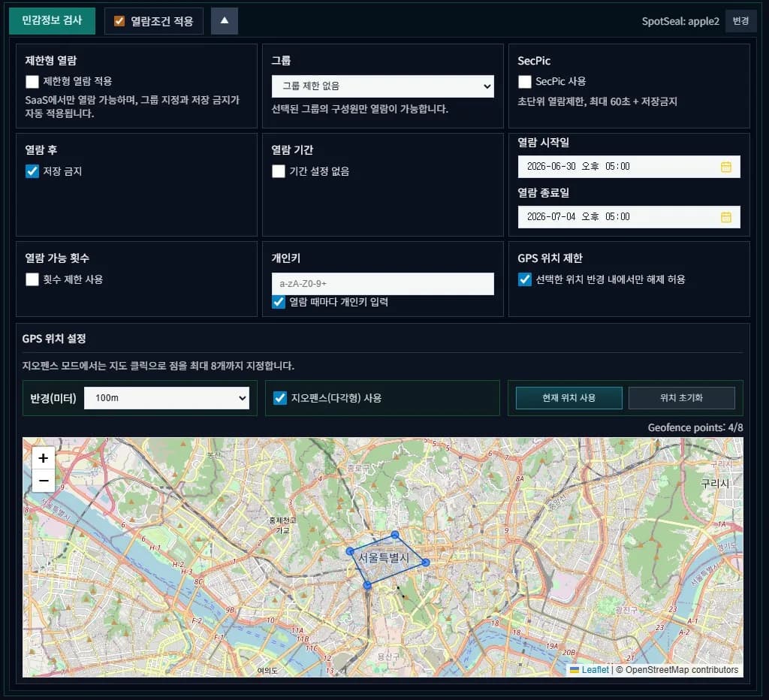This screenshot has width=769, height=700.
Task: Uncheck 열람 때마다 개인키 입력
Action: coord(279,302)
